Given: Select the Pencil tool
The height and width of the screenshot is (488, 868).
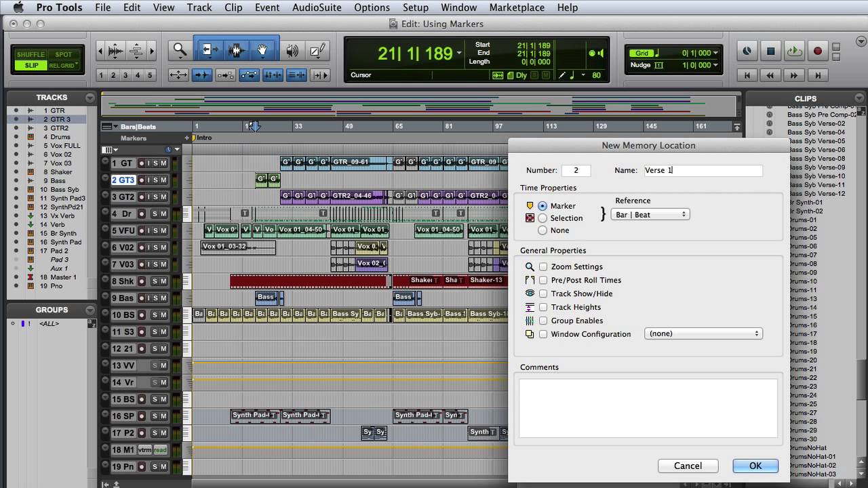Looking at the screenshot, I should coord(317,51).
